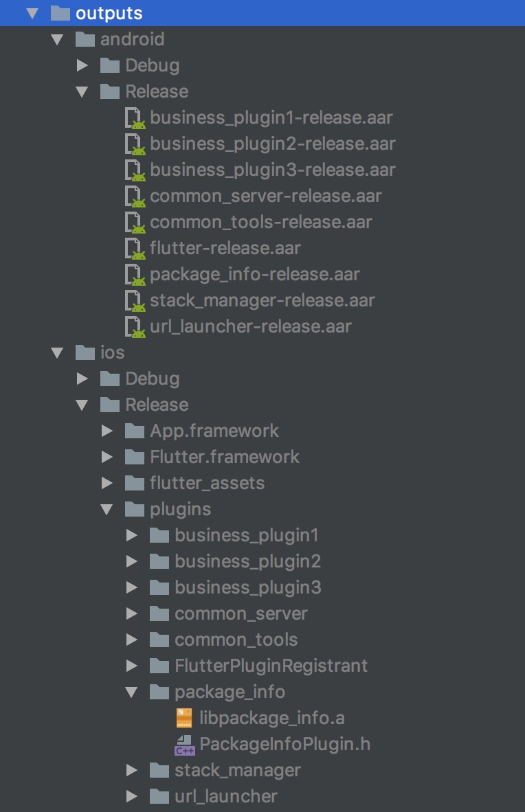Expand FlutterPluginRegistrant folder arrow
The height and width of the screenshot is (812, 525).
click(x=132, y=666)
